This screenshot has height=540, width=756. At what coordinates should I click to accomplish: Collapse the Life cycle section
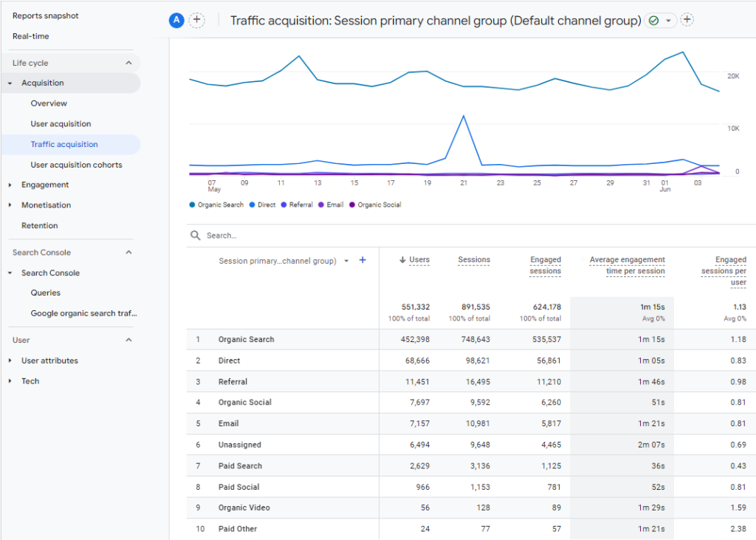pyautogui.click(x=128, y=64)
